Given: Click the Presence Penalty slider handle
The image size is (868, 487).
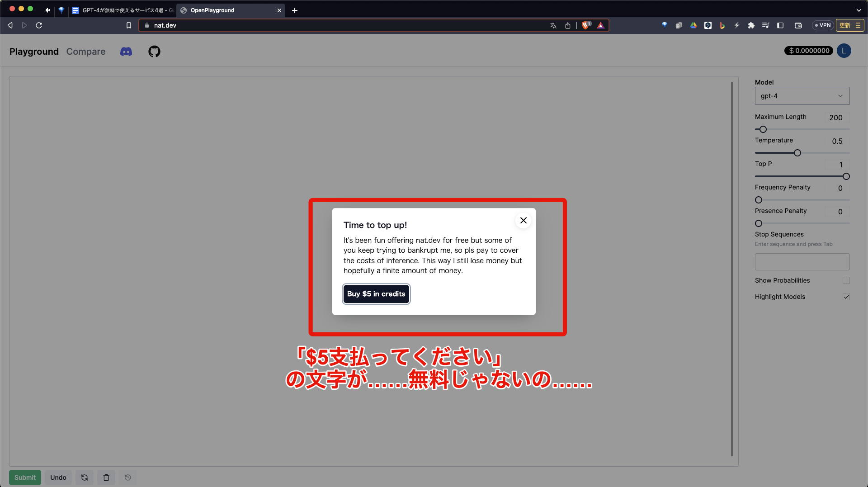Looking at the screenshot, I should click(x=759, y=223).
